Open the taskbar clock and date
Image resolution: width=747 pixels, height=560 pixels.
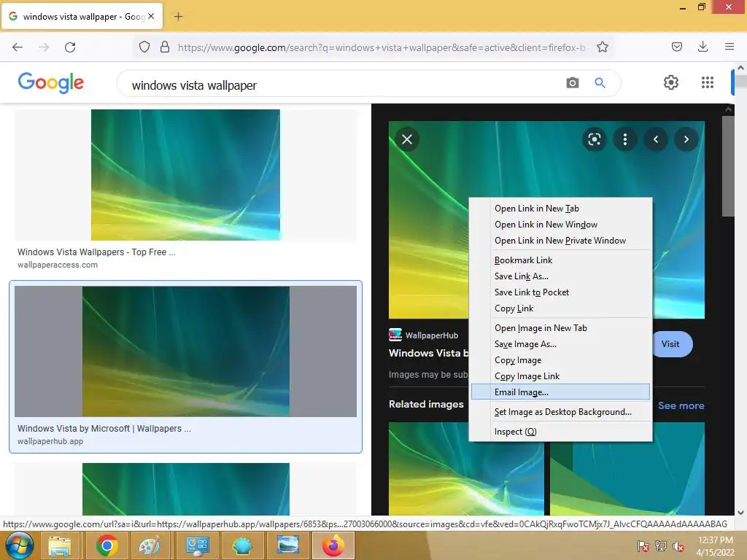point(715,545)
